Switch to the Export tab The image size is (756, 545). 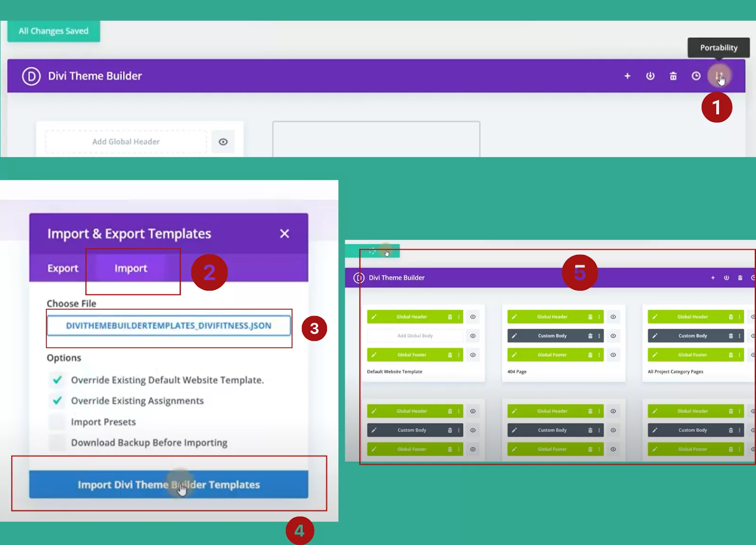tap(63, 268)
